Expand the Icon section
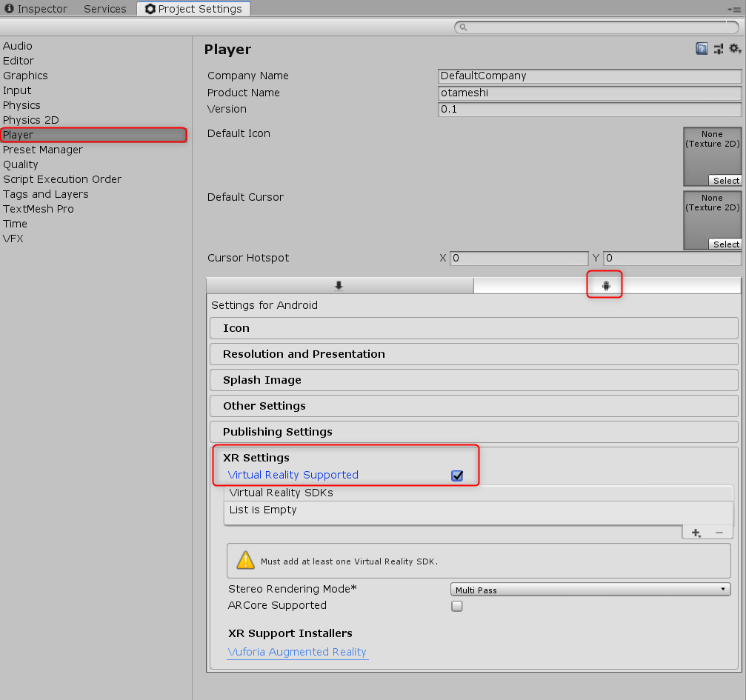This screenshot has height=700, width=746. click(x=474, y=328)
